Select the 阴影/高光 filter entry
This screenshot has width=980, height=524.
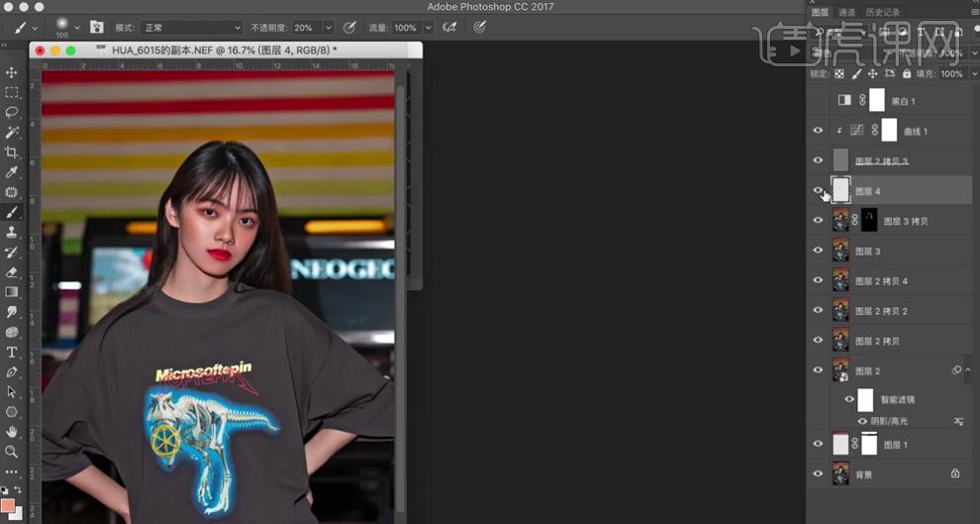pyautogui.click(x=889, y=421)
